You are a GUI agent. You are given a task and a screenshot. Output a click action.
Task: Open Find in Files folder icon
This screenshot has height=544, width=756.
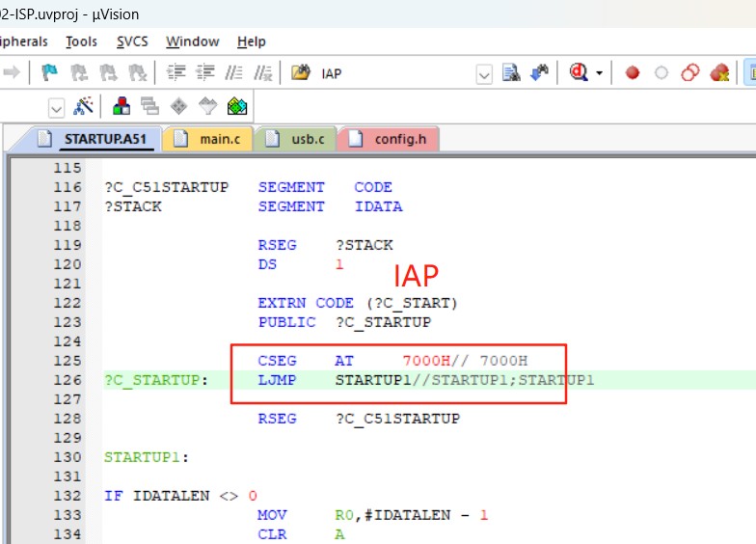[301, 73]
